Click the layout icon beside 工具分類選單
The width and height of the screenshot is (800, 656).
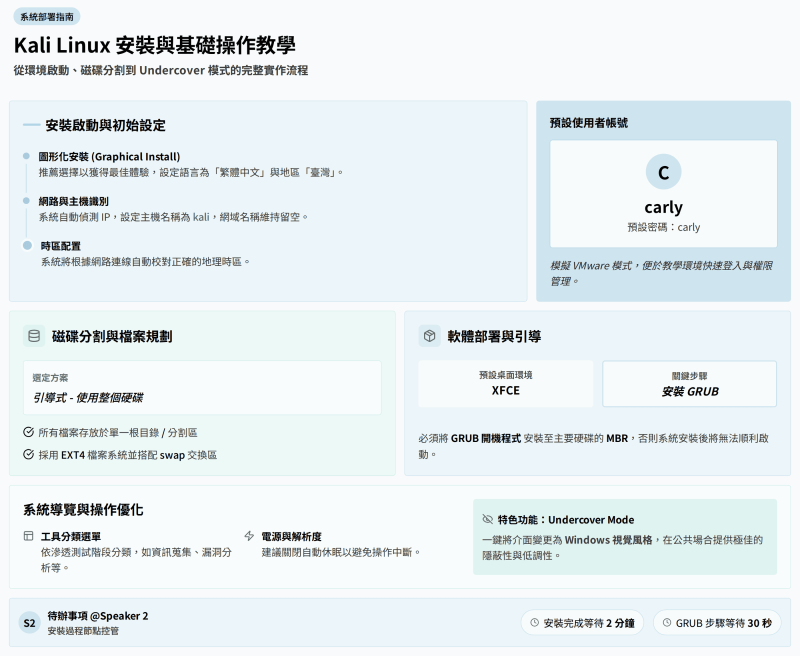click(29, 536)
